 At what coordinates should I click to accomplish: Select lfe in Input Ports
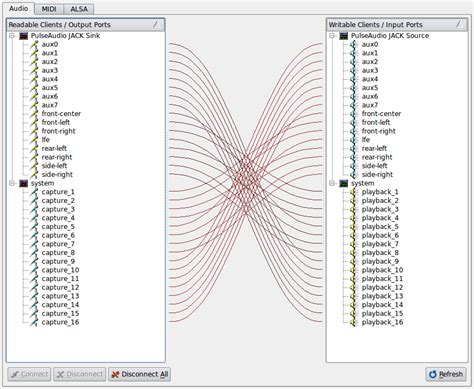[x=366, y=140]
